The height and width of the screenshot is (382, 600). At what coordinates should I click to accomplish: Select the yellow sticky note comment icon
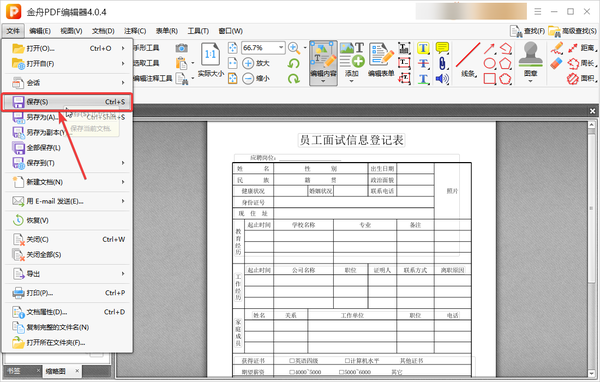pyautogui.click(x=442, y=48)
